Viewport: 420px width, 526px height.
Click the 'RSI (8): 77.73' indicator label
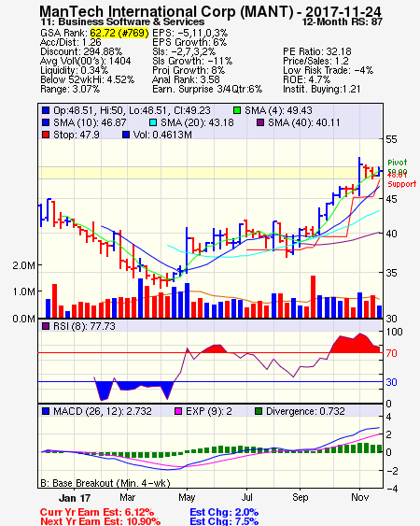(x=84, y=326)
